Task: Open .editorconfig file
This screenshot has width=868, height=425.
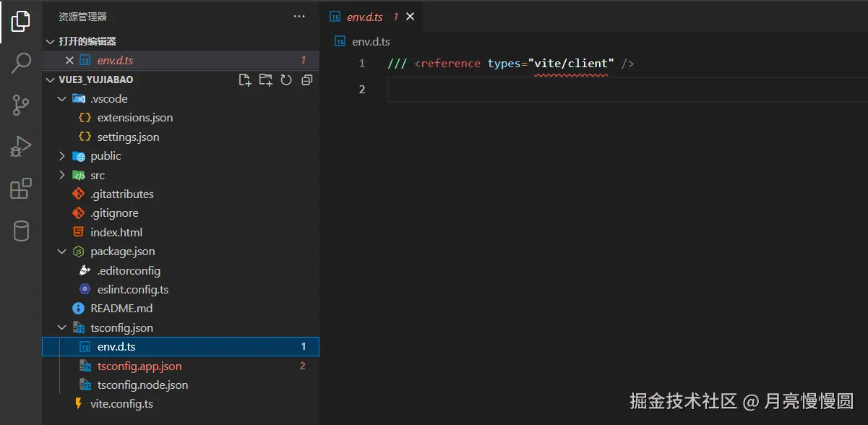Action: [x=129, y=271]
